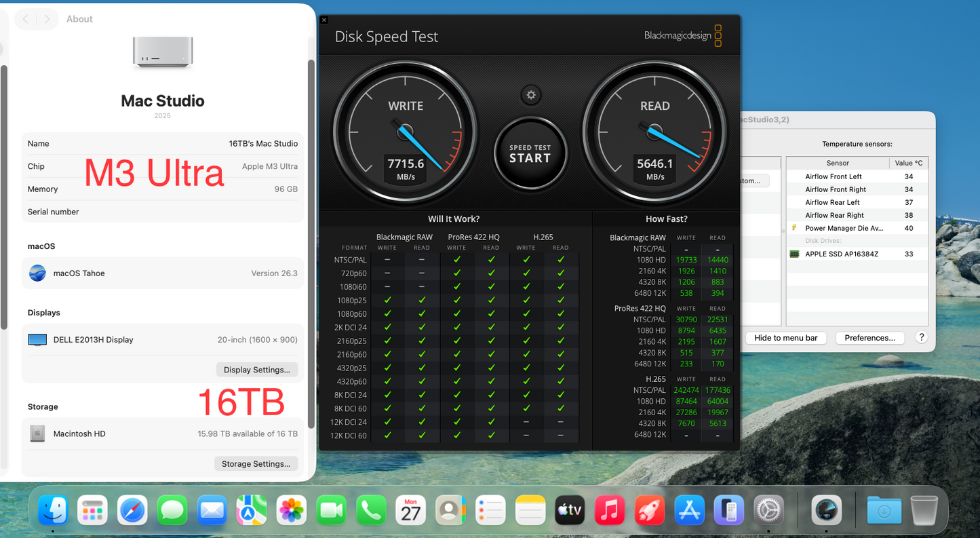980x538 pixels.
Task: Open Finder from the Dock
Action: click(52, 510)
